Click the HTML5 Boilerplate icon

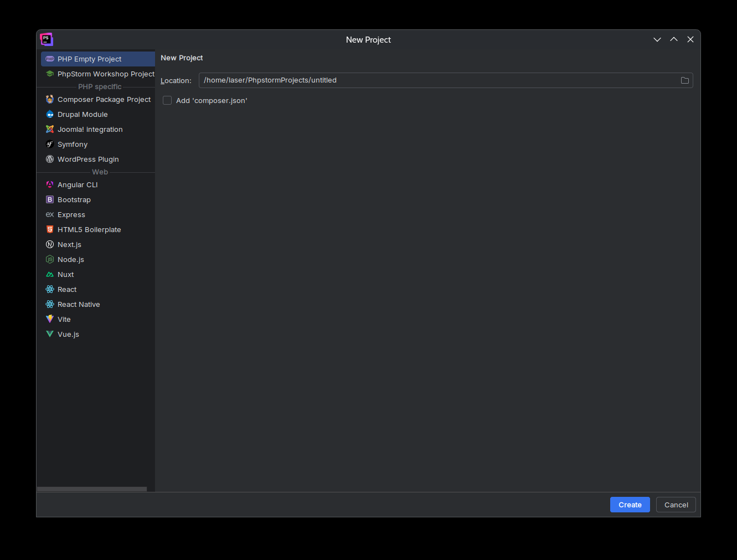click(50, 230)
